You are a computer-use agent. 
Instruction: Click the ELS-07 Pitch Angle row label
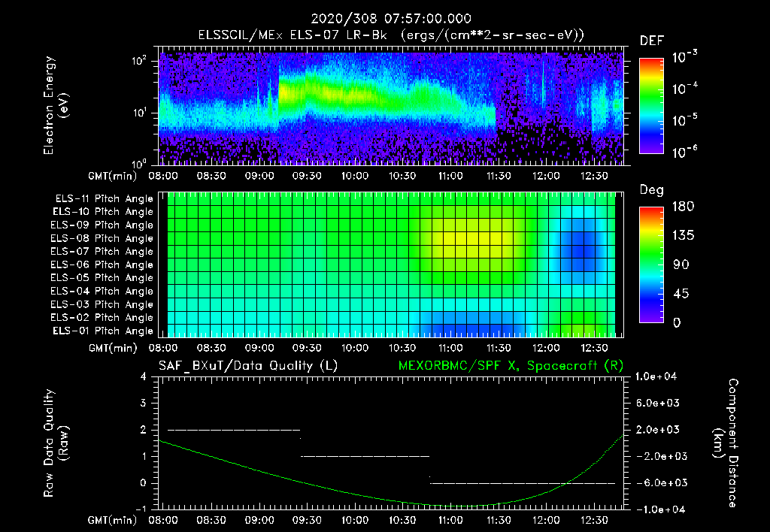pos(102,251)
